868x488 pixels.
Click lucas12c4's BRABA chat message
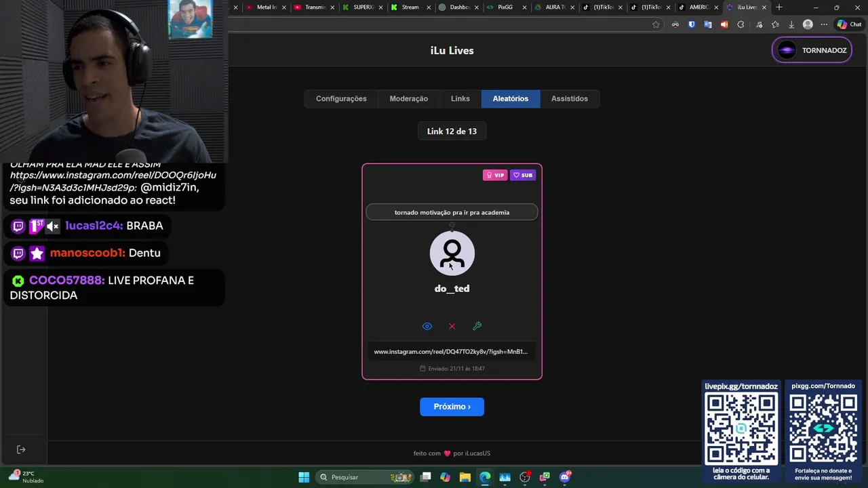click(88, 226)
